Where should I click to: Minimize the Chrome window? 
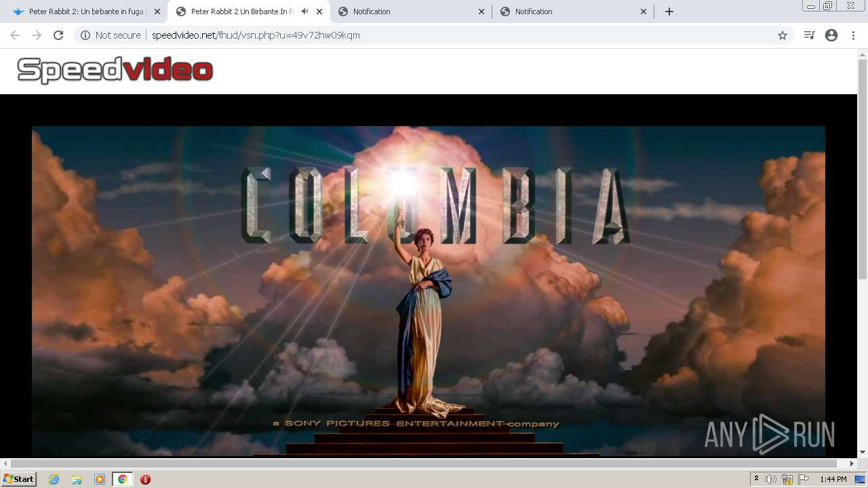811,6
